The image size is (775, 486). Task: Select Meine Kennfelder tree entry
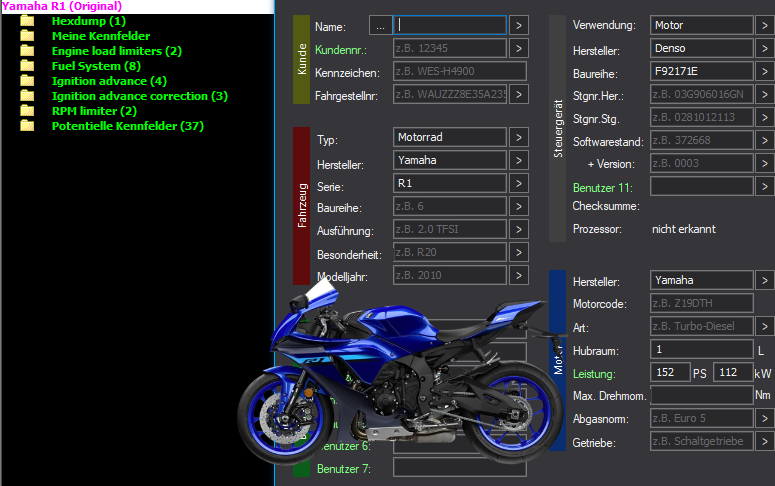(101, 36)
